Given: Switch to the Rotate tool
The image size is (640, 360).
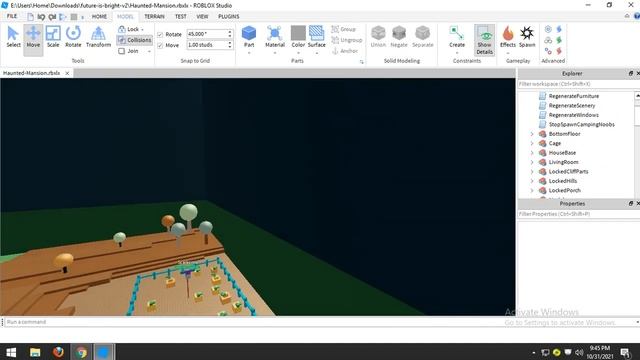Looking at the screenshot, I should coord(73,37).
